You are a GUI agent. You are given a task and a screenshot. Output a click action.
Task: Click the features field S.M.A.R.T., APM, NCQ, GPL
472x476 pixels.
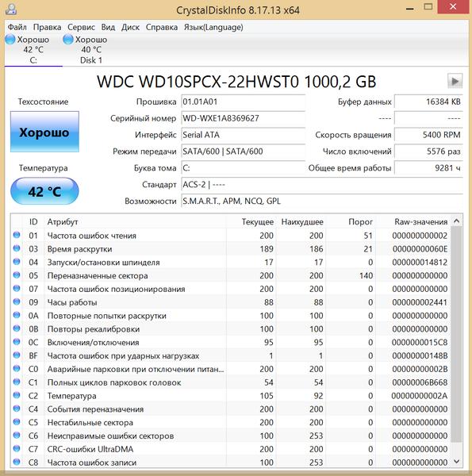[x=322, y=201]
